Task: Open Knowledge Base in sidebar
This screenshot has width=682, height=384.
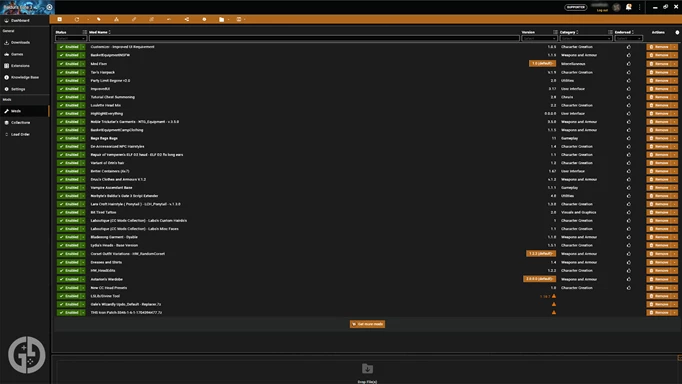Action: [25, 77]
